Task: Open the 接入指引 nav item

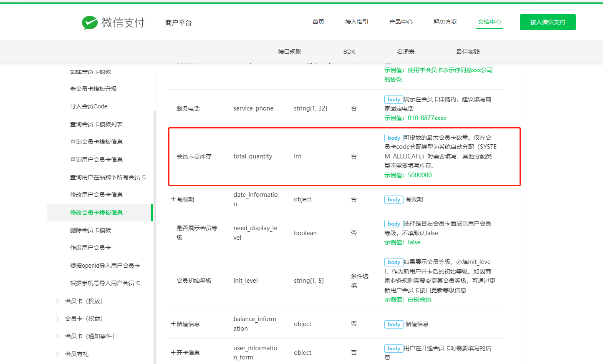Action: [357, 22]
